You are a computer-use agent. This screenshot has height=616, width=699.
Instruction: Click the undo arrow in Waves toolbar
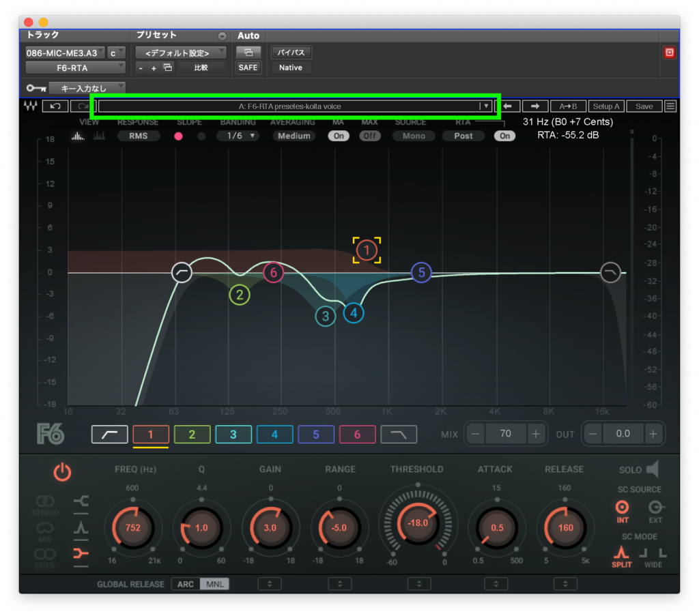tap(54, 106)
